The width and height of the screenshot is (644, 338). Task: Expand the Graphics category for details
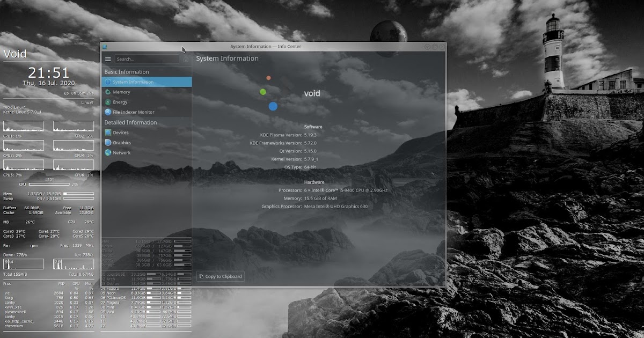(x=122, y=143)
